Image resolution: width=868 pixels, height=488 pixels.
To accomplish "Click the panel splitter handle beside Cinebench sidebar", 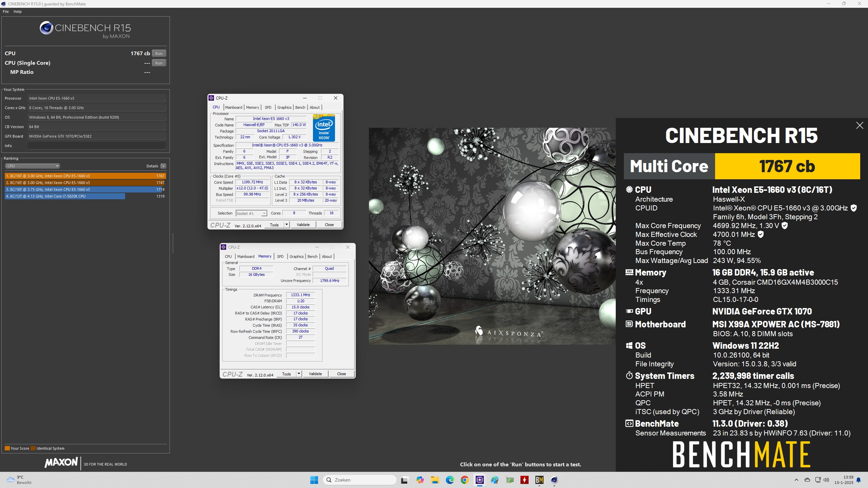I will point(173,243).
